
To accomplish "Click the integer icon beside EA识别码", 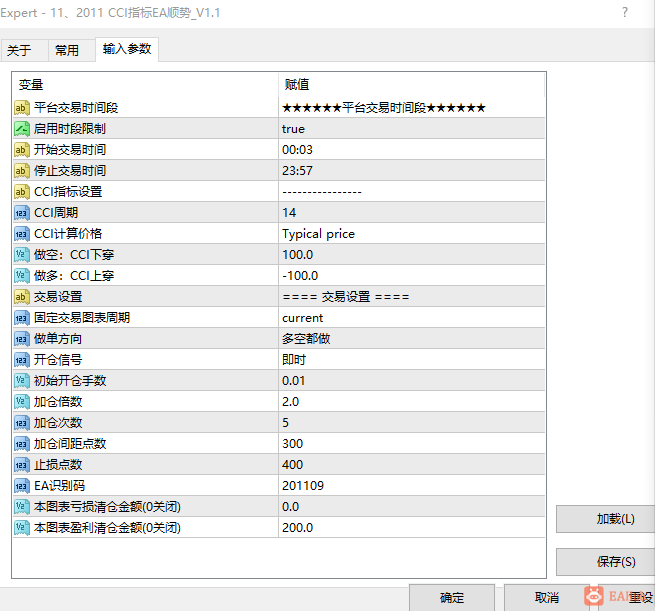I will (x=21, y=486).
